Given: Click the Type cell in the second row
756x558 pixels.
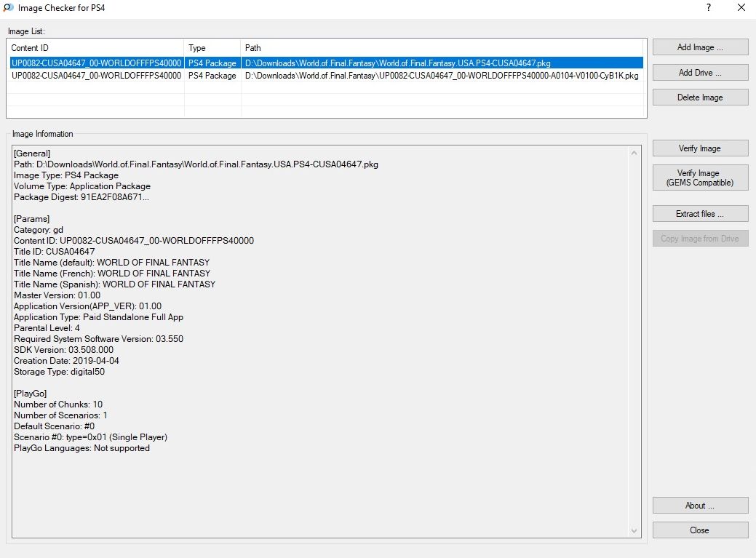Looking at the screenshot, I should [x=212, y=76].
